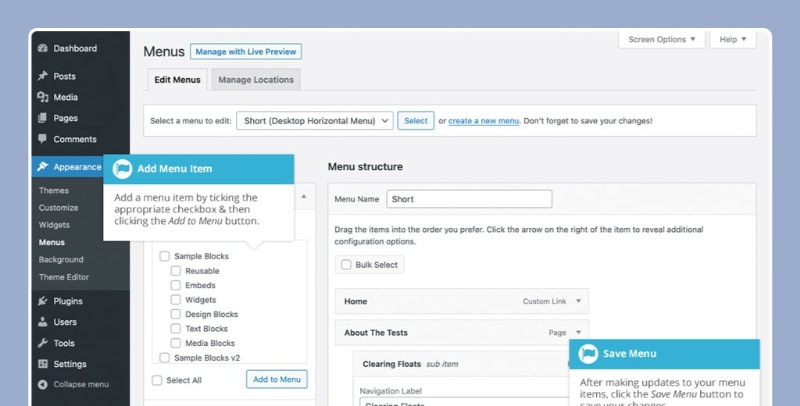Screen dimensions: 800x406
Task: Click the Collapse menu arrow icon
Action: pyautogui.click(x=42, y=384)
